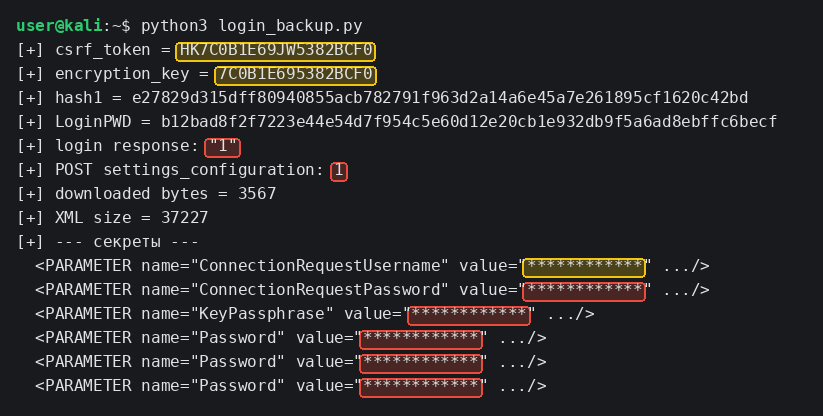
Task: Click the red-boxed login response "1"
Action: pos(223,147)
